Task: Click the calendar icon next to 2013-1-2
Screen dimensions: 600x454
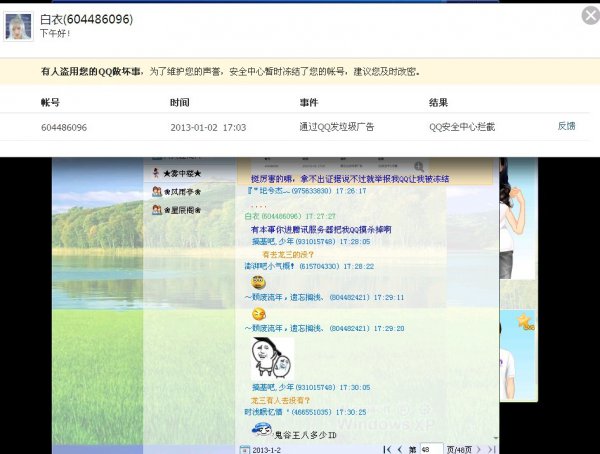Action: click(245, 449)
